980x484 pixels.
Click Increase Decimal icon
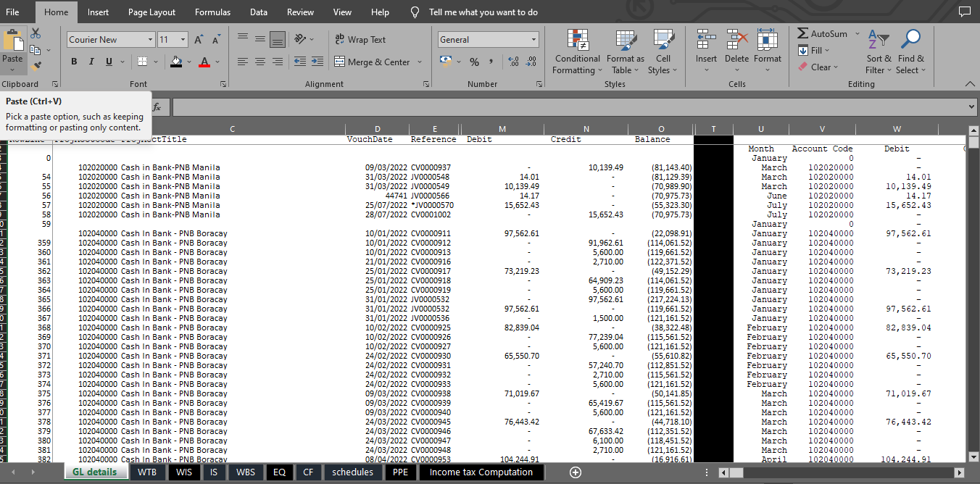coord(514,62)
